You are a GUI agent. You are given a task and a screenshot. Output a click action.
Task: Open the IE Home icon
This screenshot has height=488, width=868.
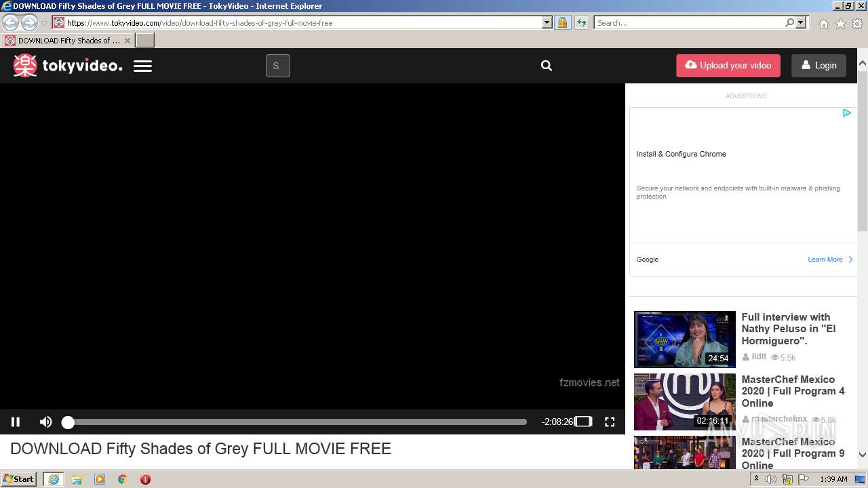click(823, 24)
